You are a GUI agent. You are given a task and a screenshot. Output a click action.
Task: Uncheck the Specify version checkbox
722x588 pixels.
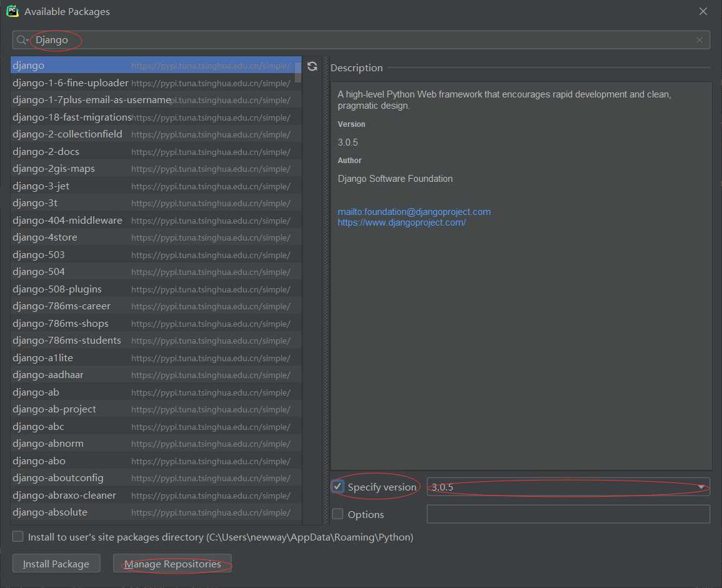[338, 487]
